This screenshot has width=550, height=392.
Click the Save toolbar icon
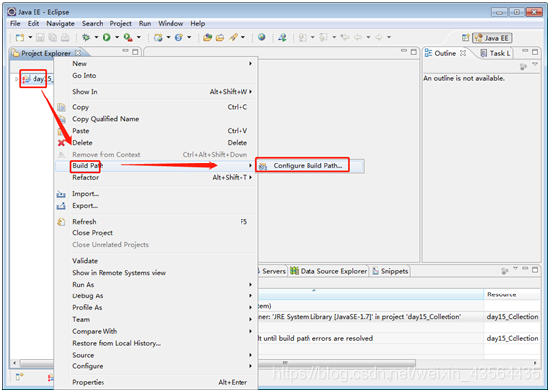click(41, 37)
